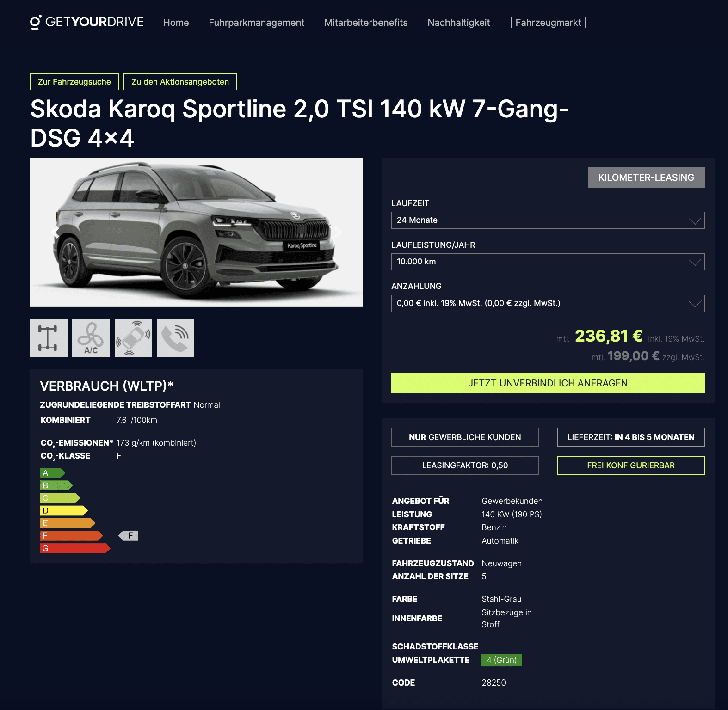
Task: Click Zu den Aktionsangeboten button
Action: [180, 82]
